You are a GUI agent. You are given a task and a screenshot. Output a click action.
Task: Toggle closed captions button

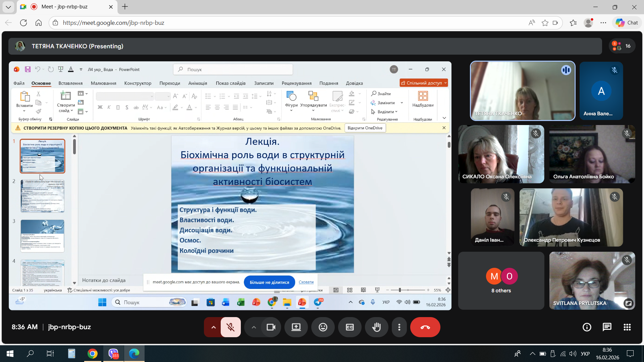pos(350,327)
